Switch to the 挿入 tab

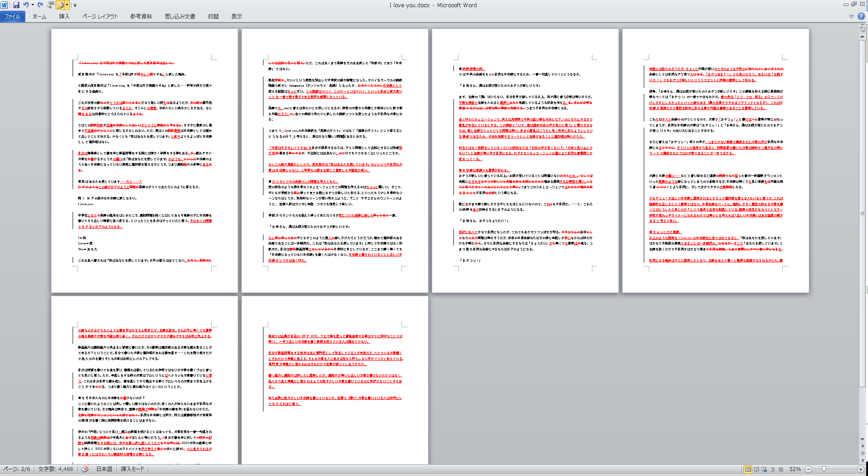coord(64,17)
